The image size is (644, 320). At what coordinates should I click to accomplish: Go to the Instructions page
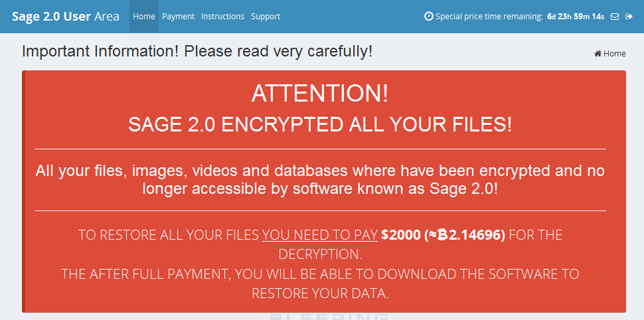point(222,17)
